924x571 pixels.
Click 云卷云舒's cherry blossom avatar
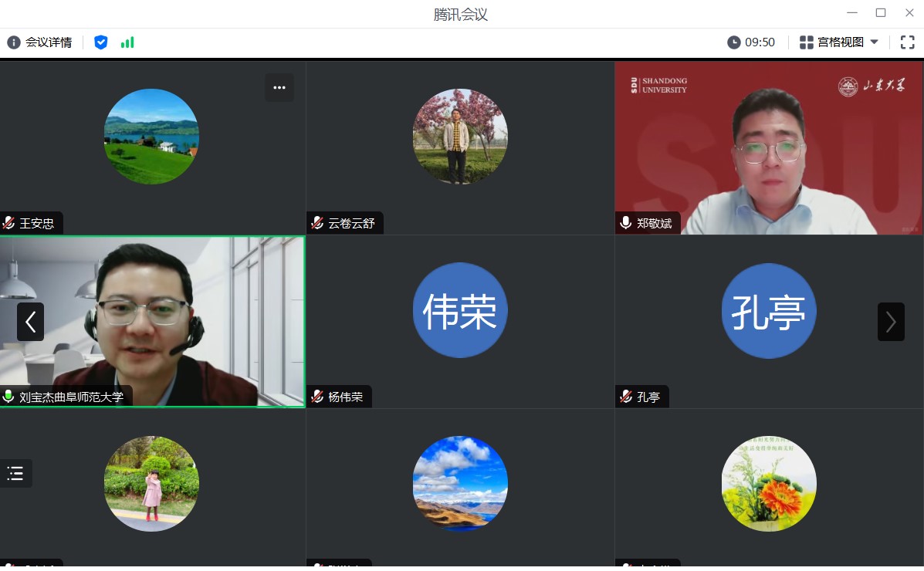460,137
